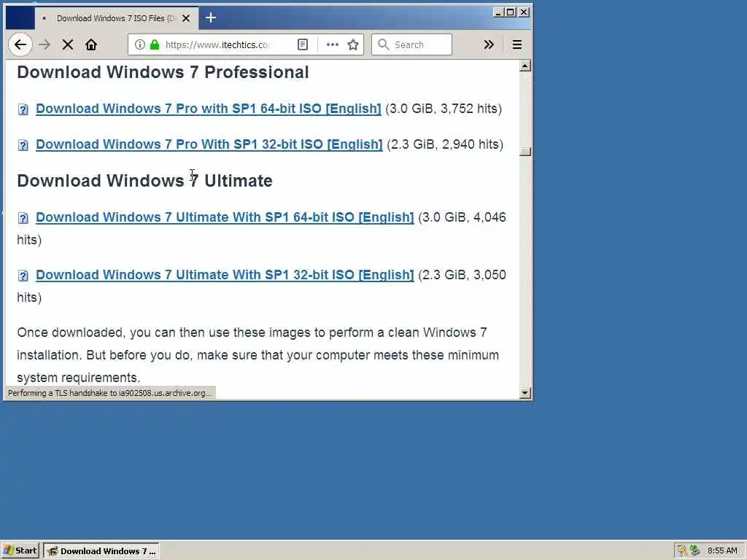
Task: Go back to the previous page
Action: 20,44
